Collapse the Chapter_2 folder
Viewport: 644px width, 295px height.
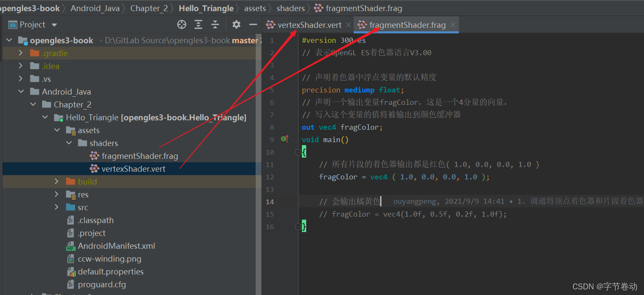coord(33,104)
